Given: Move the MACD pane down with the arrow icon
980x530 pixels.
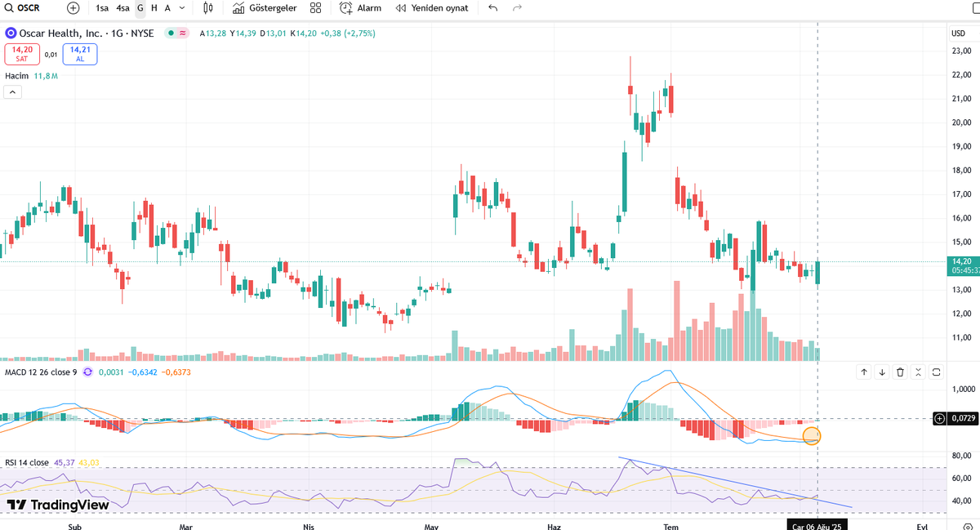Looking at the screenshot, I should [881, 372].
